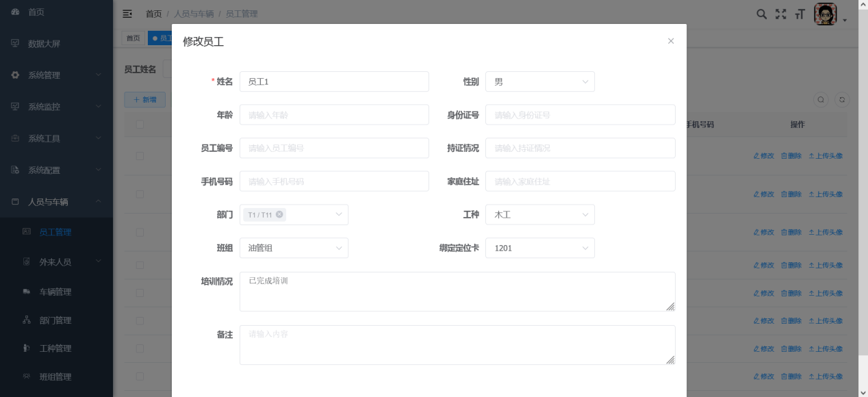Expand the 绑定定位卡 dropdown showing 1201
This screenshot has height=397, width=868.
[539, 248]
